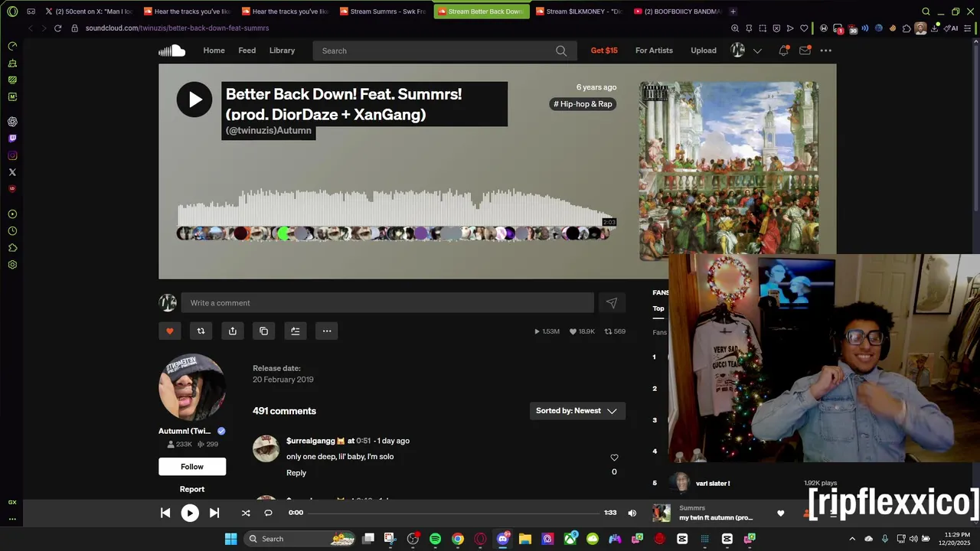Seek on the bottom player progress bar

click(454, 513)
